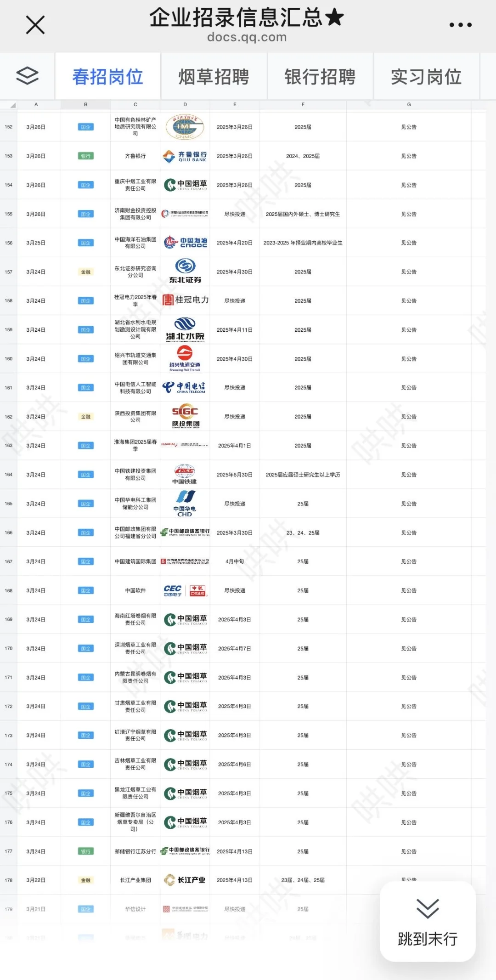Image resolution: width=496 pixels, height=980 pixels.
Task: Click the 绍兴轨道交通 logo
Action: pos(185,358)
